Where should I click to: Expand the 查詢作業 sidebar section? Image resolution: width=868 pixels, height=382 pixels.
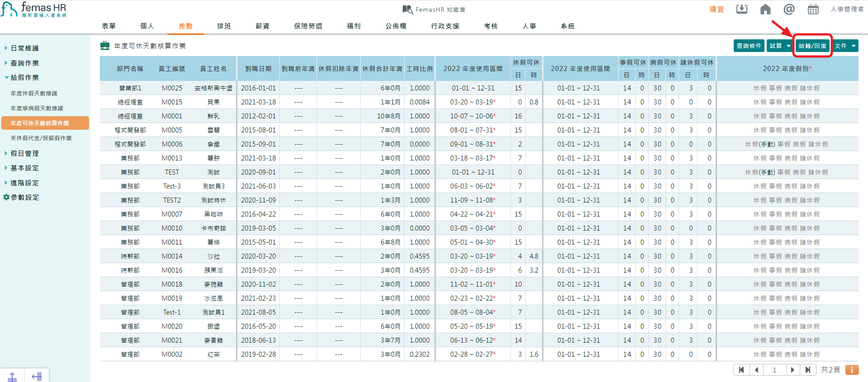[x=24, y=63]
